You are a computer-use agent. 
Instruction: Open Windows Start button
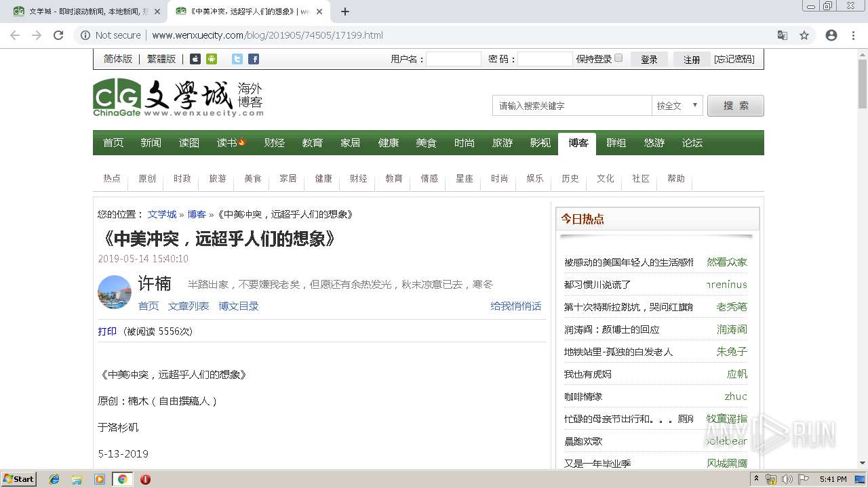(x=19, y=479)
